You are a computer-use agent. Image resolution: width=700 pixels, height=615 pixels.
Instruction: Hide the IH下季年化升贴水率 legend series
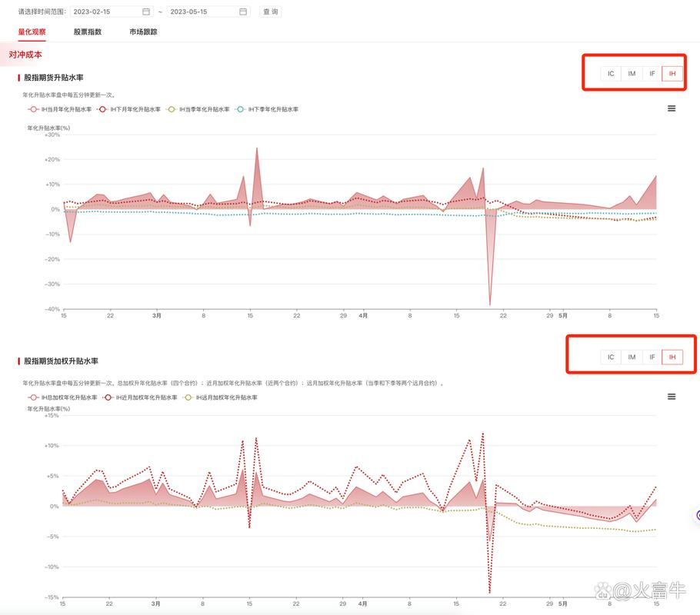point(267,110)
